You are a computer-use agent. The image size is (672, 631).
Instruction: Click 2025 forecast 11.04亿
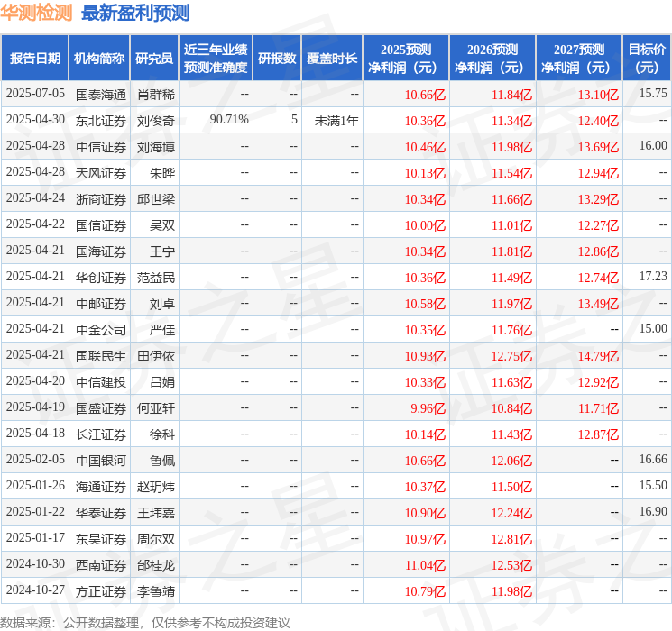pyautogui.click(x=425, y=565)
